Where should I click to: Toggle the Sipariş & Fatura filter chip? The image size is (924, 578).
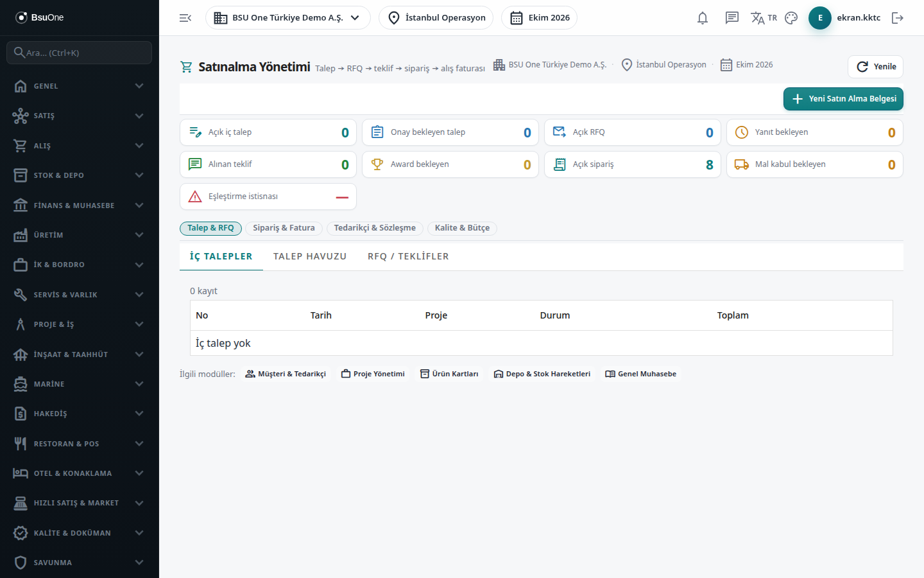(284, 228)
